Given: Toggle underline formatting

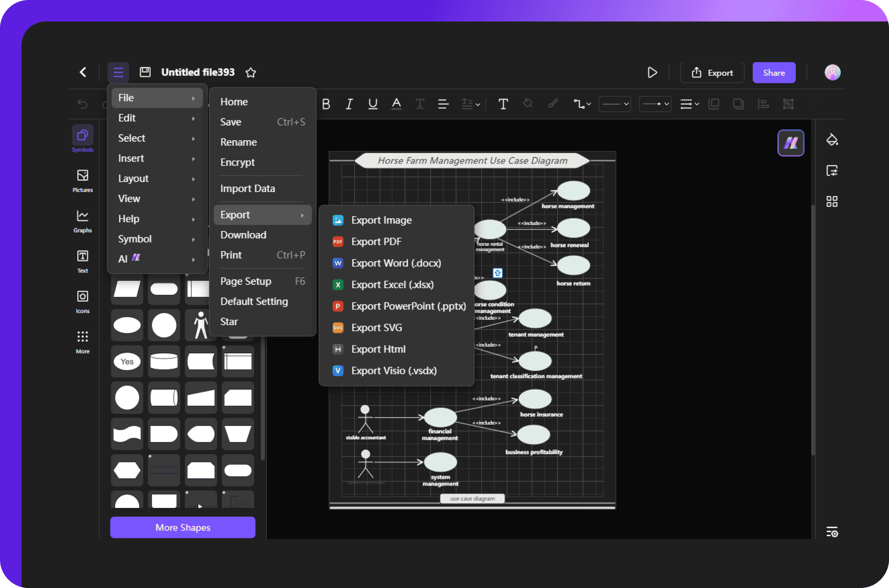Looking at the screenshot, I should [373, 104].
